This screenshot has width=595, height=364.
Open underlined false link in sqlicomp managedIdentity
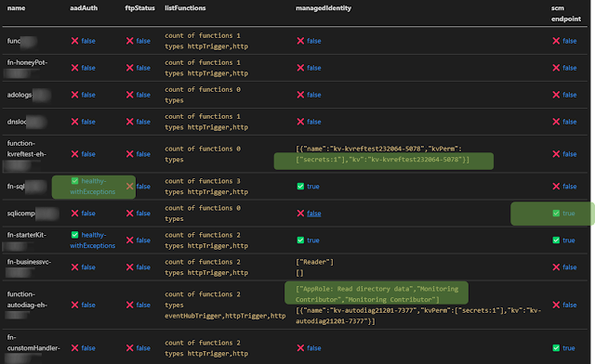point(314,213)
